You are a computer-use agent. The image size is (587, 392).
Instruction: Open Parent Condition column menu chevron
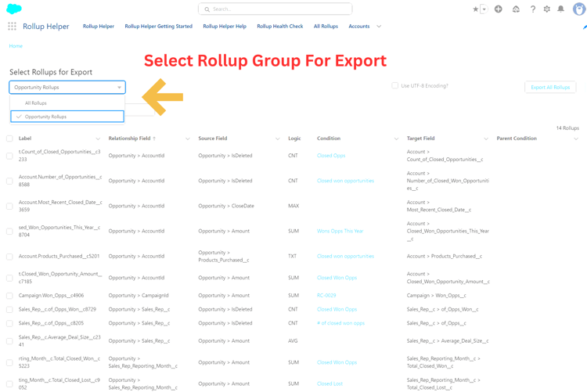coord(576,138)
